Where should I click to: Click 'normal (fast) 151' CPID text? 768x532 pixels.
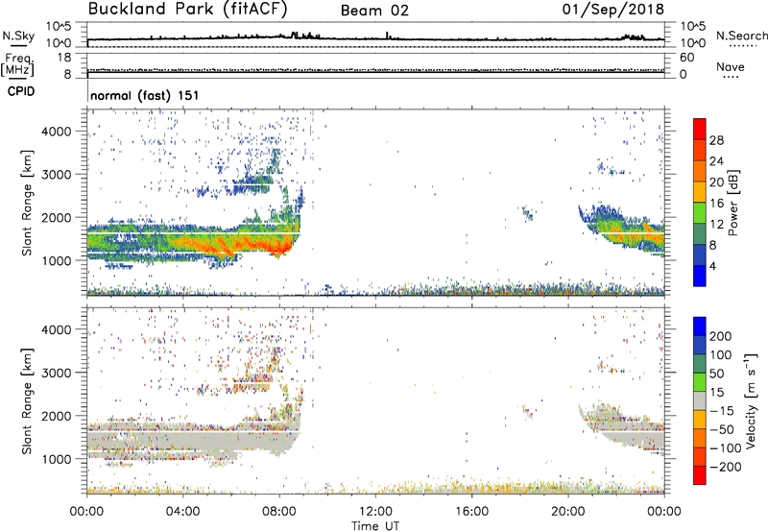tap(145, 95)
